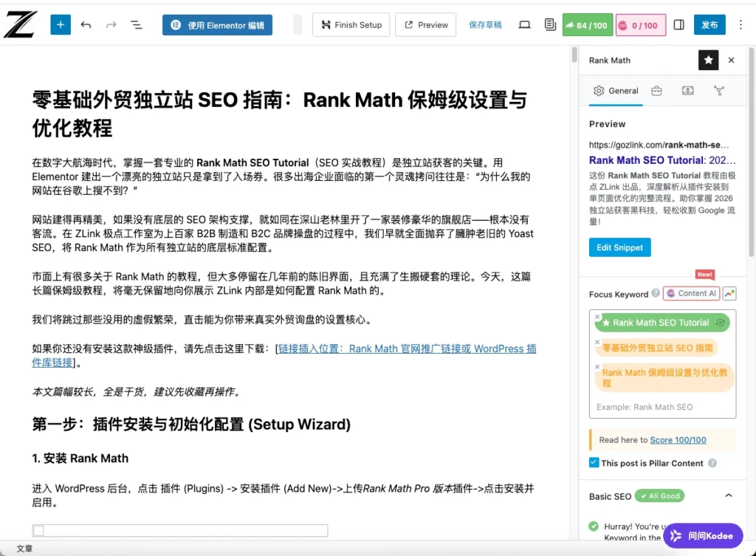The image size is (756, 556).
Task: Click the post title heading
Action: tap(280, 114)
